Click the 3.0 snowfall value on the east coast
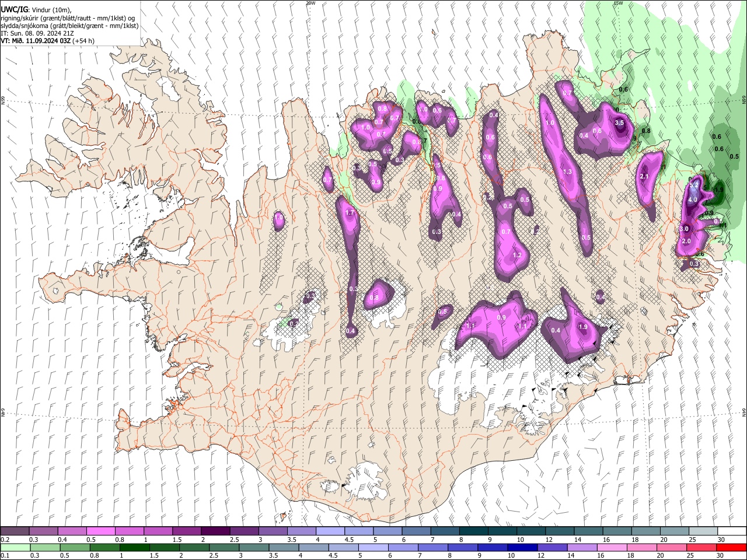The width and height of the screenshot is (747, 560). (x=685, y=229)
